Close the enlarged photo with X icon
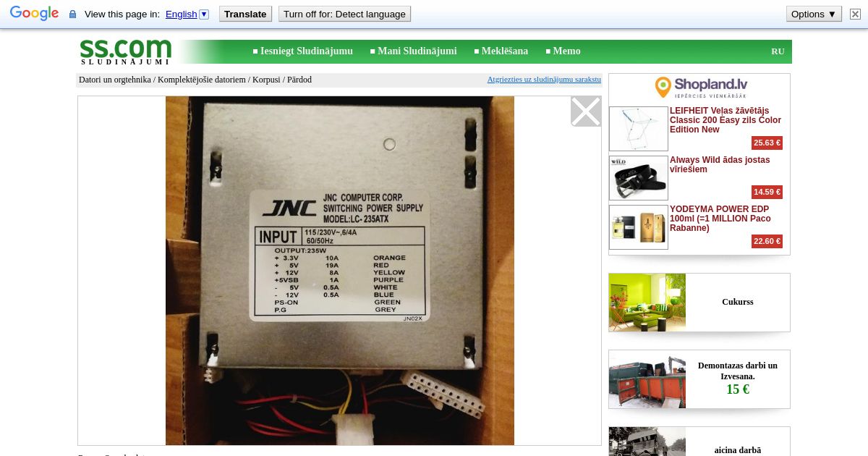The image size is (868, 456). click(x=586, y=111)
